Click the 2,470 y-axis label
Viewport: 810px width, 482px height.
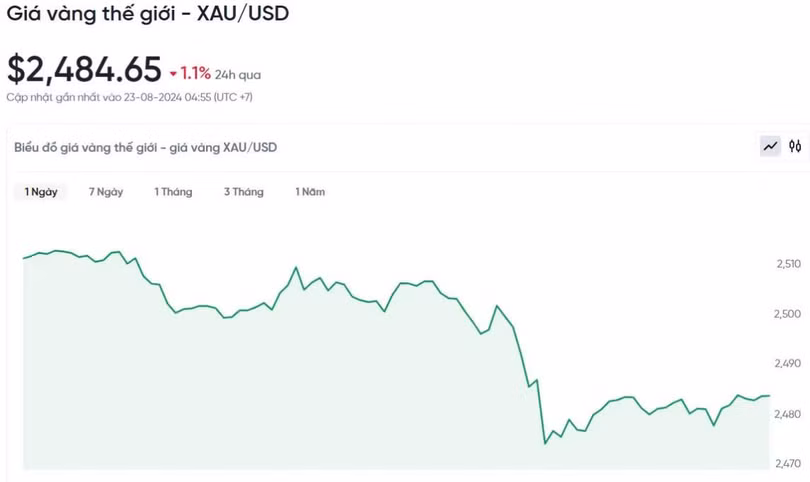[x=788, y=464]
